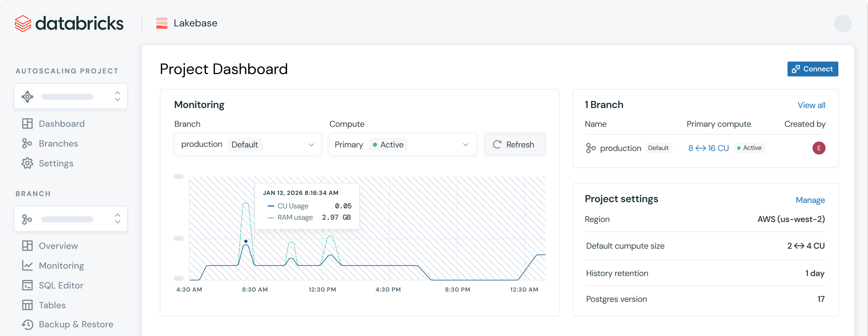
Task: Open Branches from the sidebar
Action: (x=58, y=143)
